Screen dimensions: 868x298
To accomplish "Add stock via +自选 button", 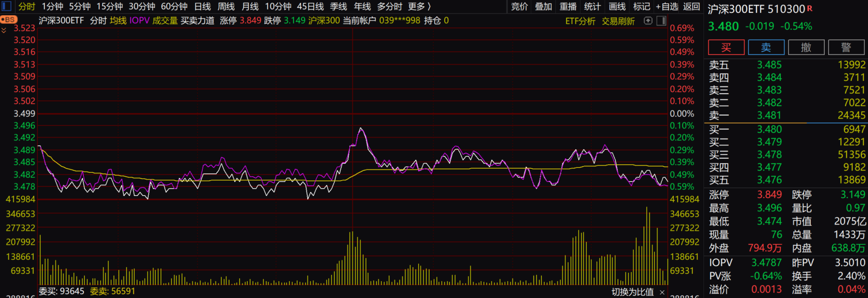I will (667, 7).
